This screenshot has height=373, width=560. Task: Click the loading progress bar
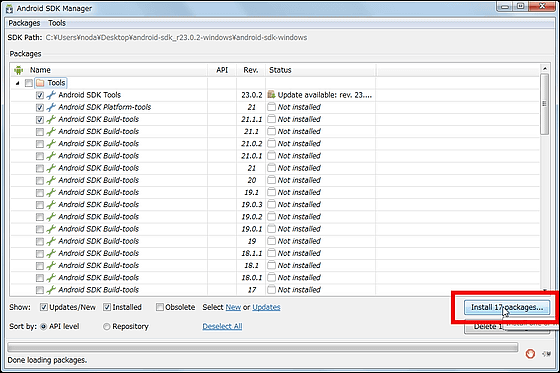pyautogui.click(x=262, y=347)
